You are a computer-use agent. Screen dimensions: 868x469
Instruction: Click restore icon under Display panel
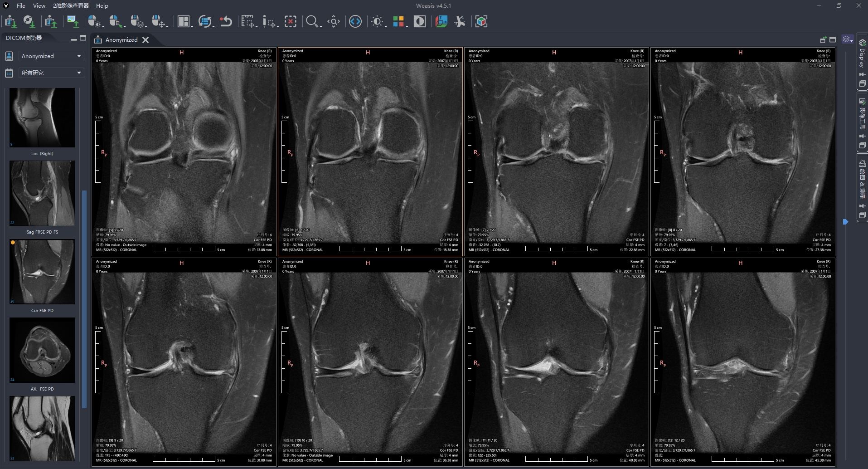(x=862, y=84)
